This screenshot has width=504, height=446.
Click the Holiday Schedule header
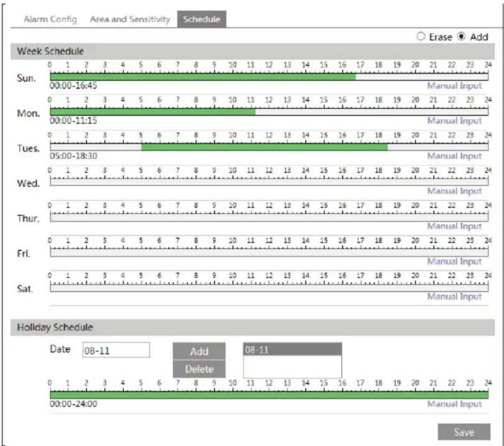[252, 328]
